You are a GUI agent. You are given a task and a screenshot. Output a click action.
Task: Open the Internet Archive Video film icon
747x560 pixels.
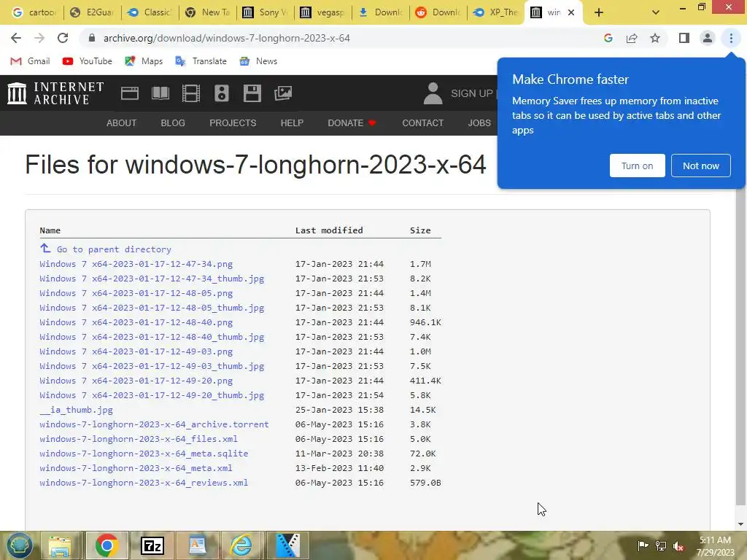tap(191, 93)
